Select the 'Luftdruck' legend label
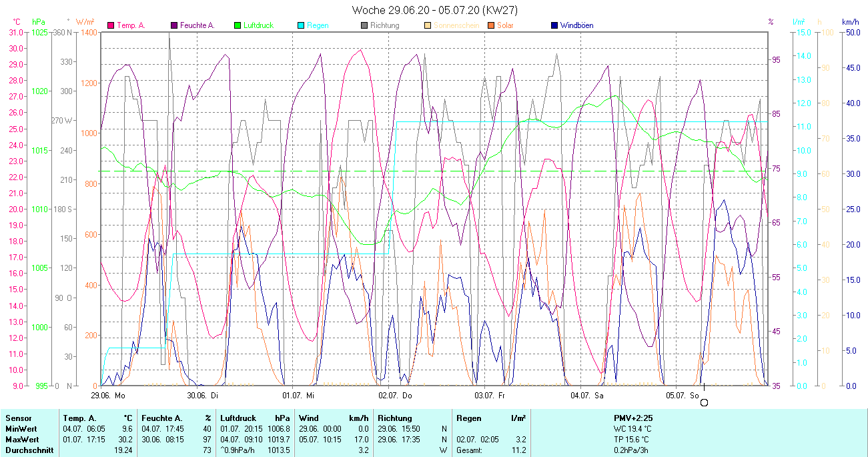 258,25
